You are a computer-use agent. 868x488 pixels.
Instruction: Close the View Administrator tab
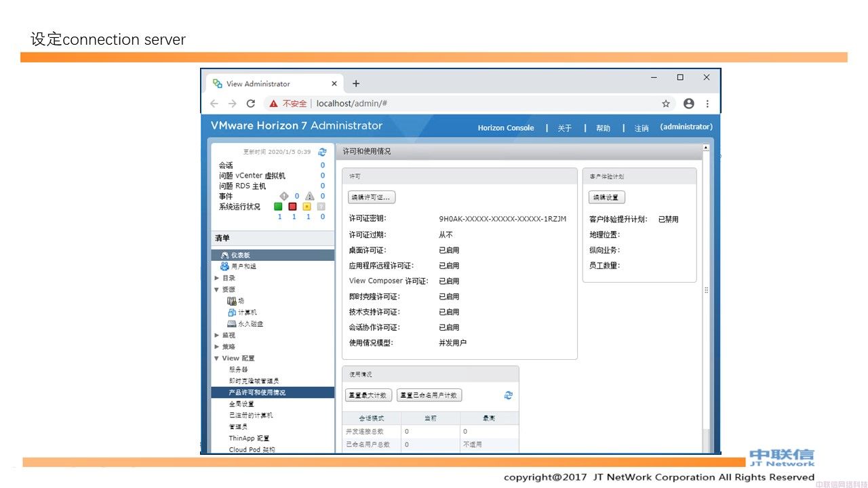point(334,83)
